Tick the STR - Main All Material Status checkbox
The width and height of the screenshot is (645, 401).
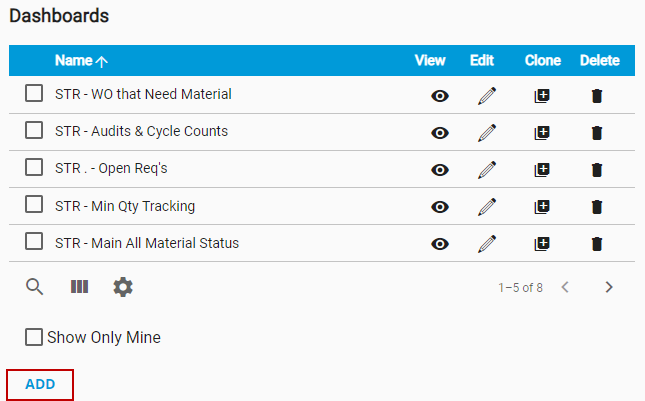tap(34, 241)
